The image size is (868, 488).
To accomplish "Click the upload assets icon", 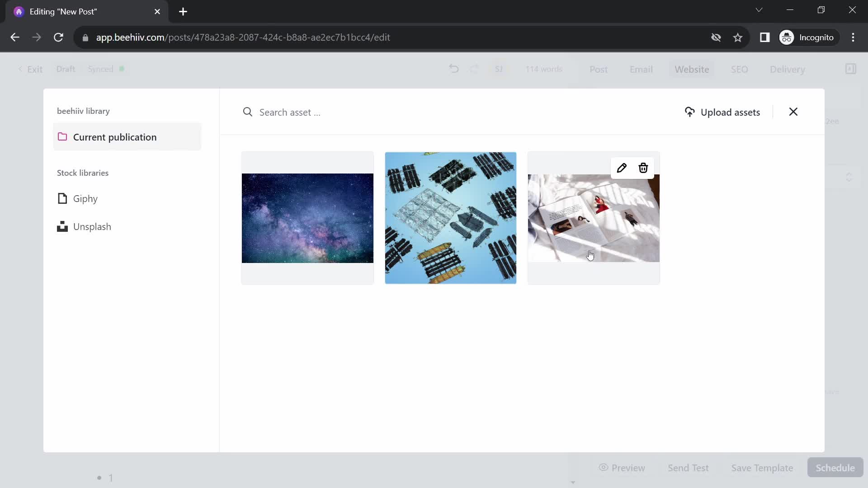I will [689, 112].
